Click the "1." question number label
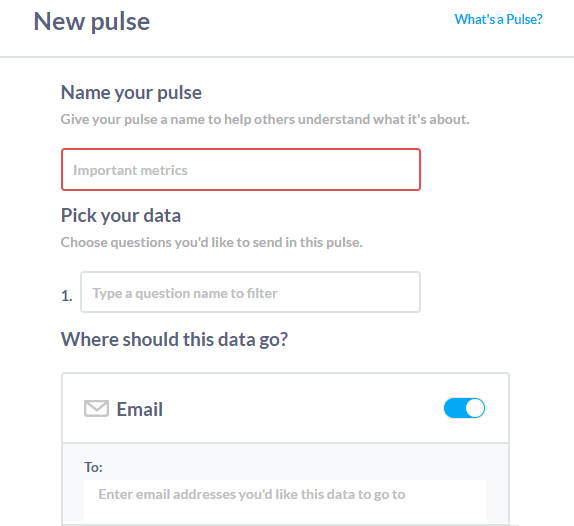Image resolution: width=574 pixels, height=526 pixels. (x=67, y=296)
